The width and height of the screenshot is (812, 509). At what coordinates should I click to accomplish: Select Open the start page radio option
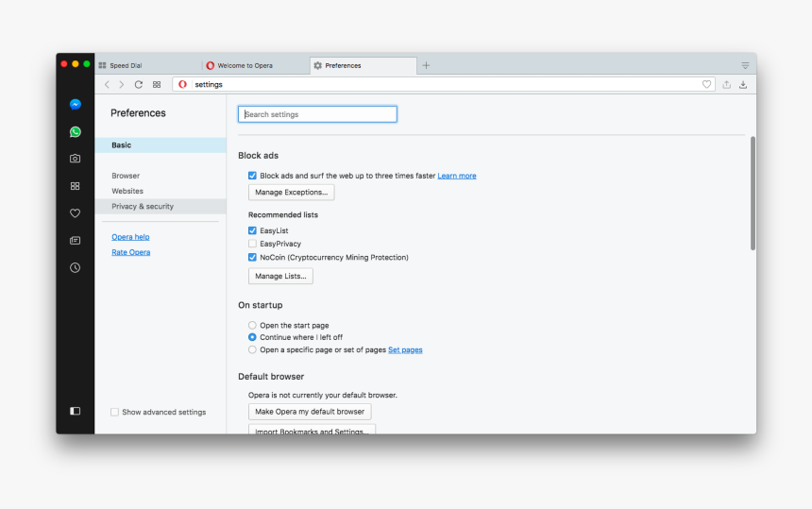click(252, 326)
